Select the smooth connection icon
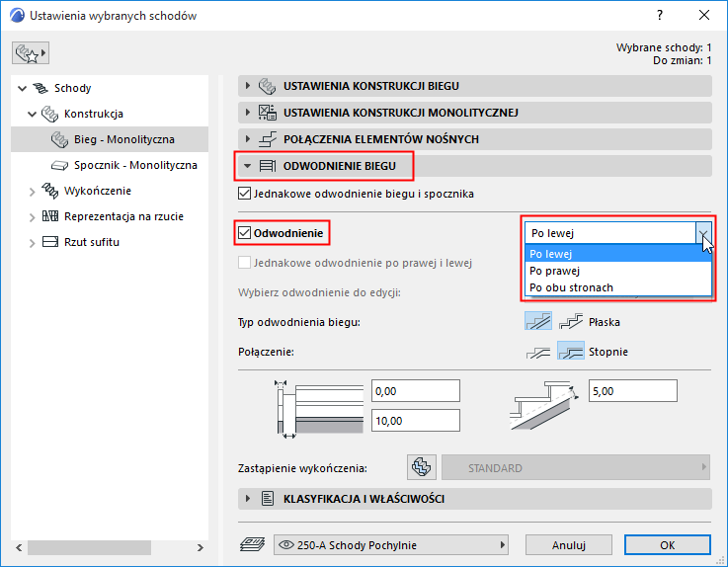Viewport: 728px width, 567px height. pos(538,352)
